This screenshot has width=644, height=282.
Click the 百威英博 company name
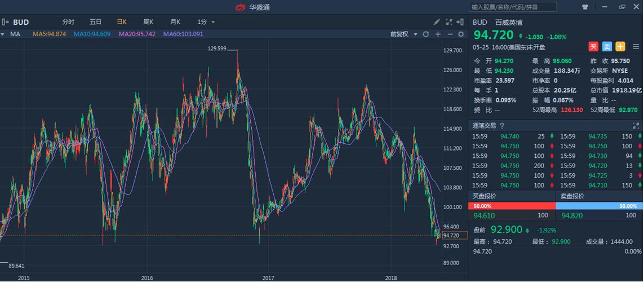508,22
